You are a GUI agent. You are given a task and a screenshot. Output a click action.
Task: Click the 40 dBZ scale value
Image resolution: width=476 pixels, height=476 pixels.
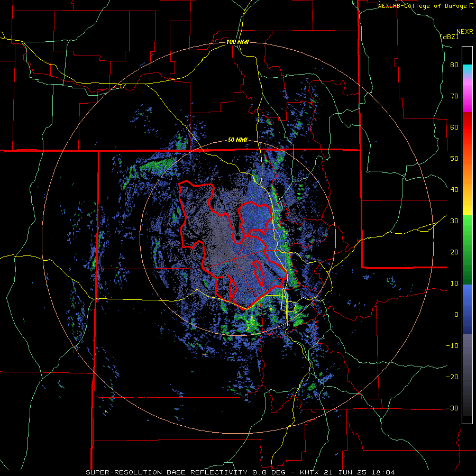coord(454,190)
